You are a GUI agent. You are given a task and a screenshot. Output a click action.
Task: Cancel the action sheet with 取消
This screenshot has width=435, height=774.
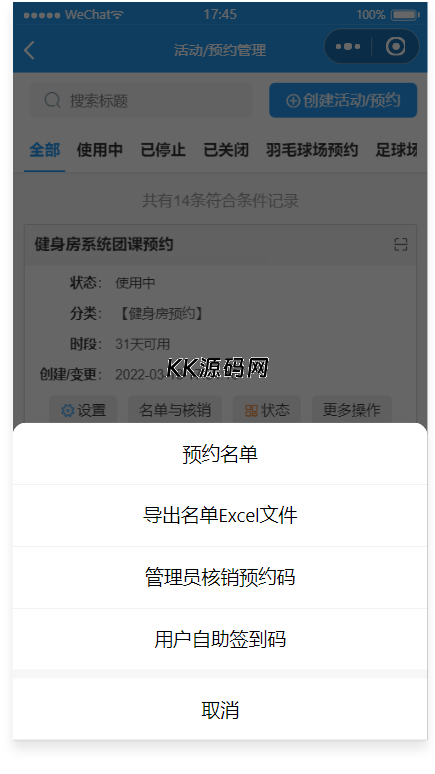pyautogui.click(x=220, y=710)
